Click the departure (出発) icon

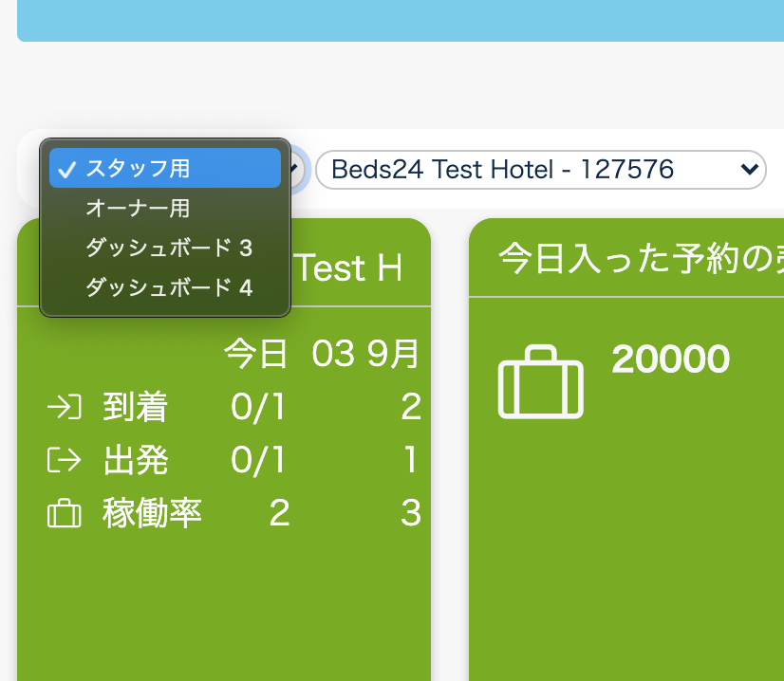[x=65, y=461]
